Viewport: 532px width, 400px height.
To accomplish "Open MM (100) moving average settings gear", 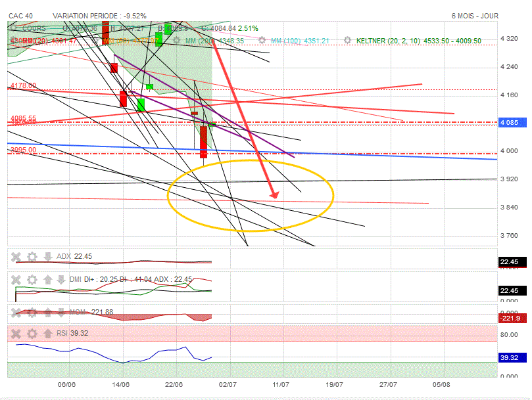I will point(262,40).
